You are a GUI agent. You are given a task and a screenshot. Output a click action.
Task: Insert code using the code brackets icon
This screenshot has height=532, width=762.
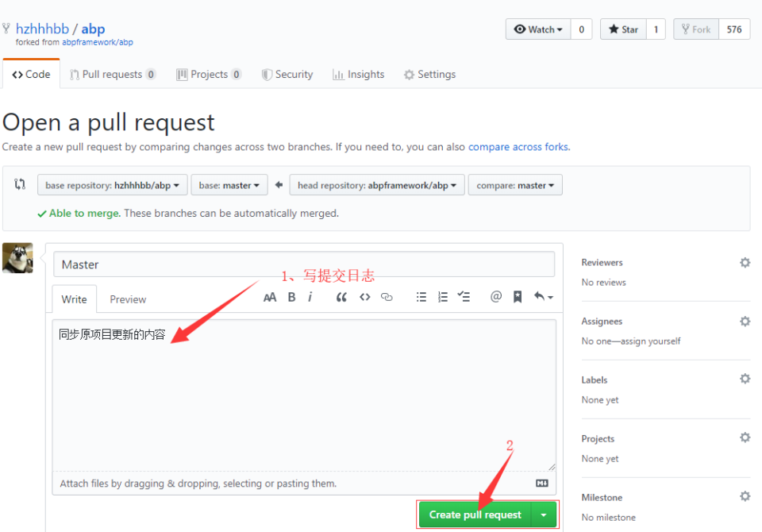click(364, 297)
